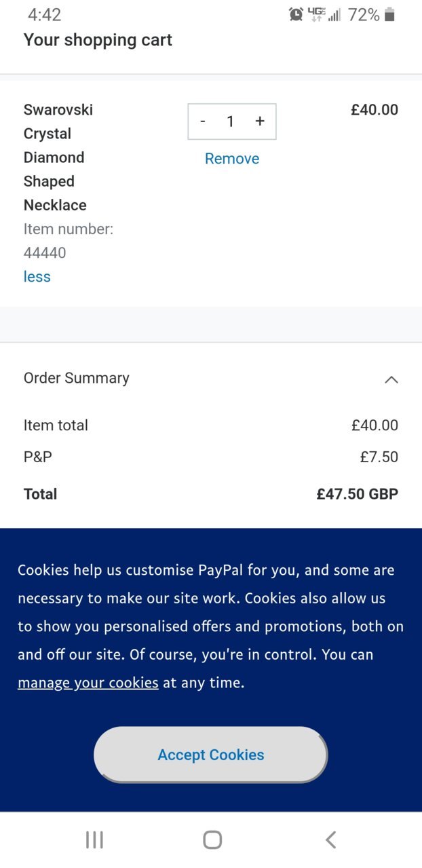422x868 pixels.
Task: Accept Cookies on the PayPal banner
Action: click(x=210, y=755)
